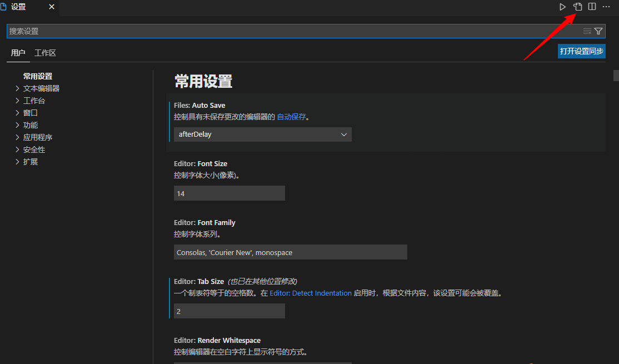Open the Editor: Detect Indentation link

(311, 293)
